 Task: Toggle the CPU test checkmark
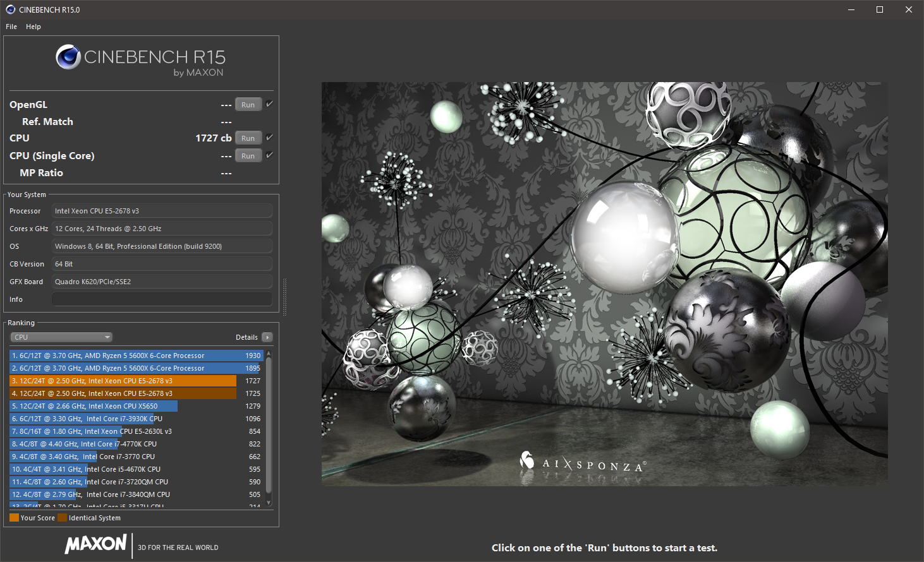[x=269, y=138]
